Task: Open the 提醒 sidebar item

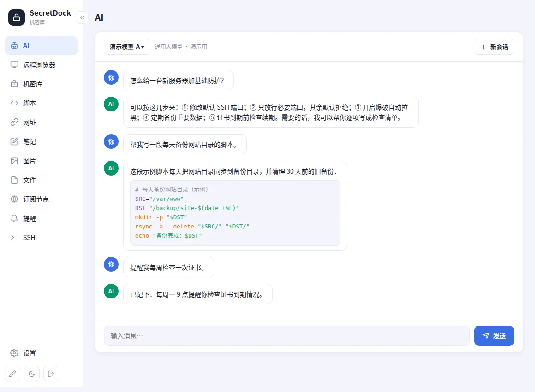Action: pos(42,218)
